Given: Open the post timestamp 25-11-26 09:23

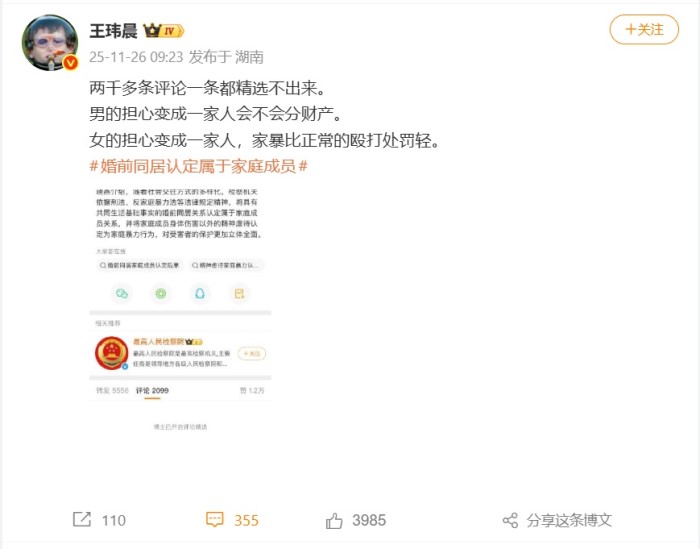Looking at the screenshot, I should click(136, 57).
